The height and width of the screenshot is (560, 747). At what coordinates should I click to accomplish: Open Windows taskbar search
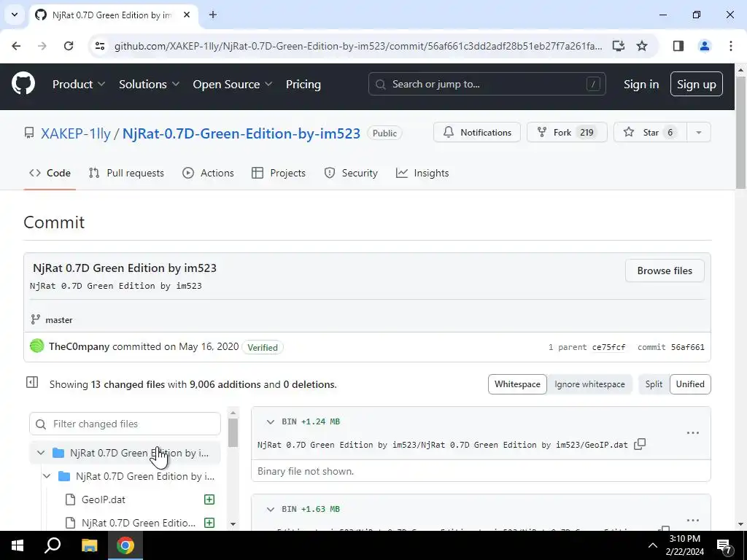[x=53, y=545]
